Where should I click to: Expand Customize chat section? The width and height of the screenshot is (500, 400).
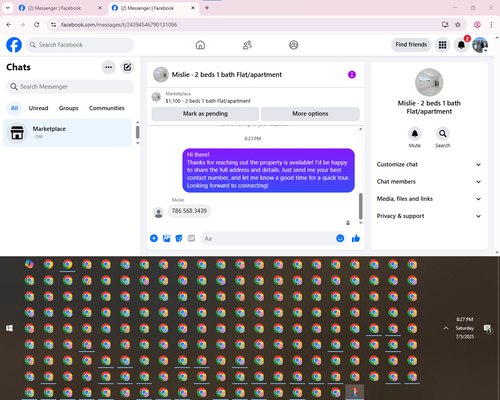click(x=429, y=164)
